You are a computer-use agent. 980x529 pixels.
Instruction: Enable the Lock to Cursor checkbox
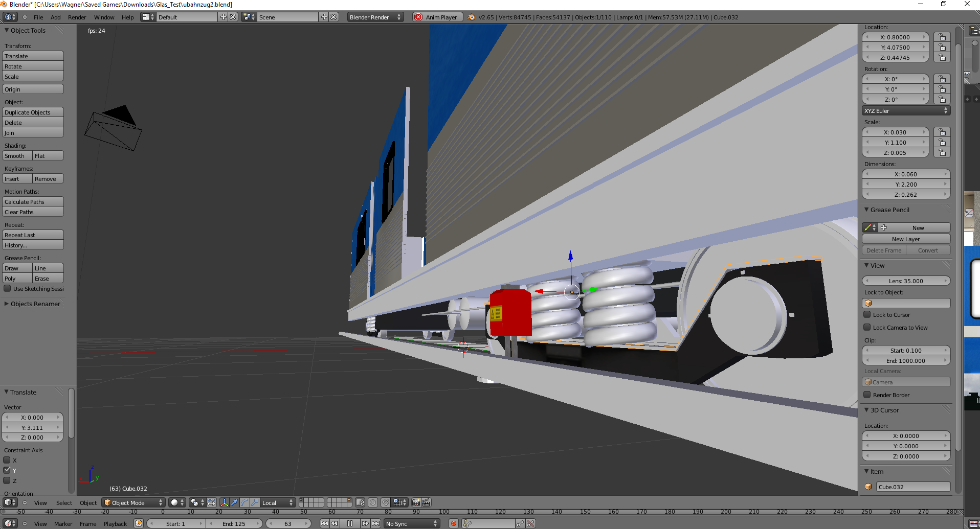click(867, 315)
